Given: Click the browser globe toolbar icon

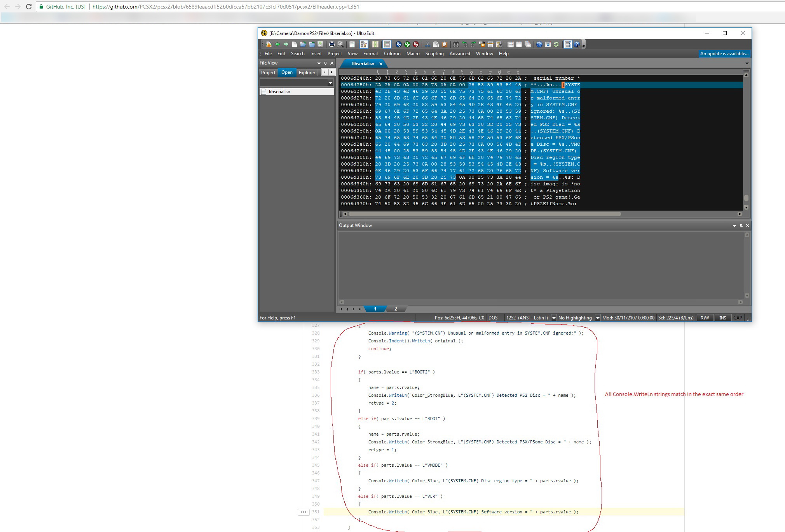Looking at the screenshot, I should coord(539,44).
